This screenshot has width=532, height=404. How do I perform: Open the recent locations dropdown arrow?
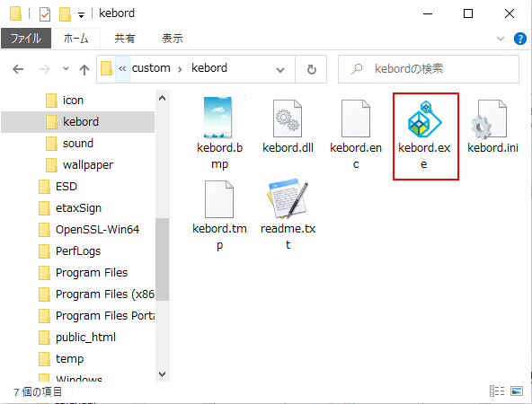(66, 69)
